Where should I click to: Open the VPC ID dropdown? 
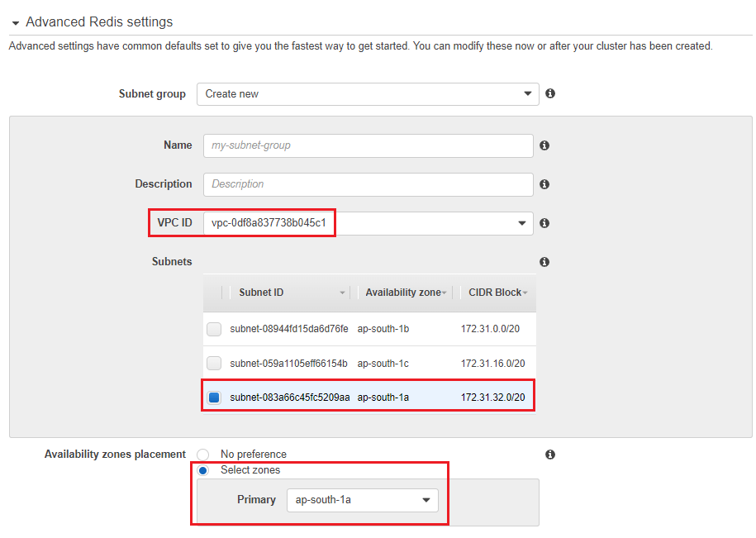pos(368,223)
